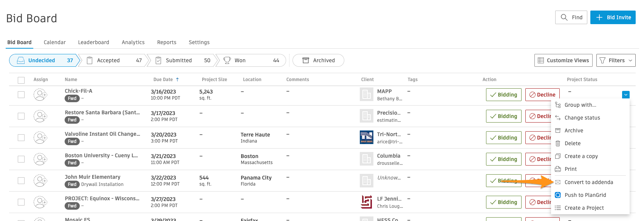Click the Delete trash icon in menu
Screen dimensions: 644x221
pyautogui.click(x=558, y=143)
